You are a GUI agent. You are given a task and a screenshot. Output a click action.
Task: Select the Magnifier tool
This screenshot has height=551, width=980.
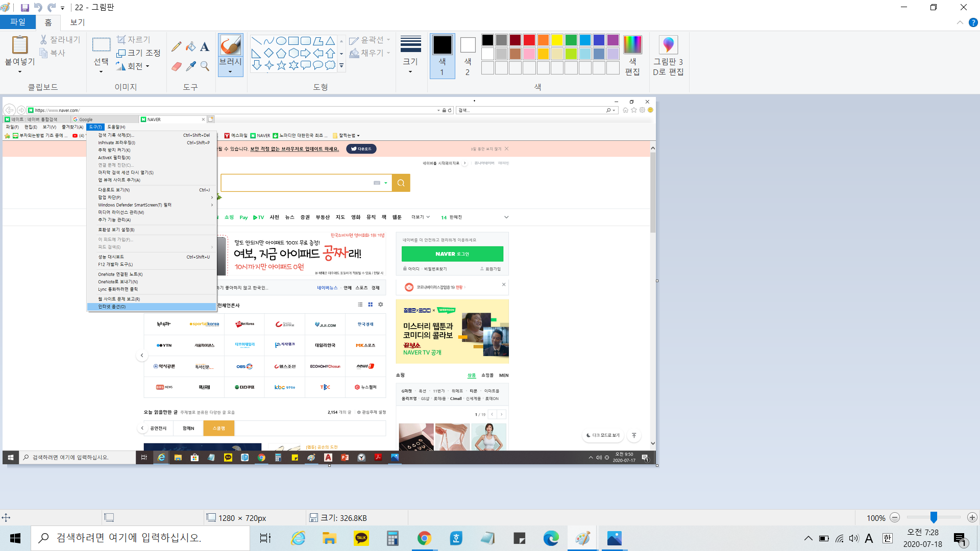[205, 66]
